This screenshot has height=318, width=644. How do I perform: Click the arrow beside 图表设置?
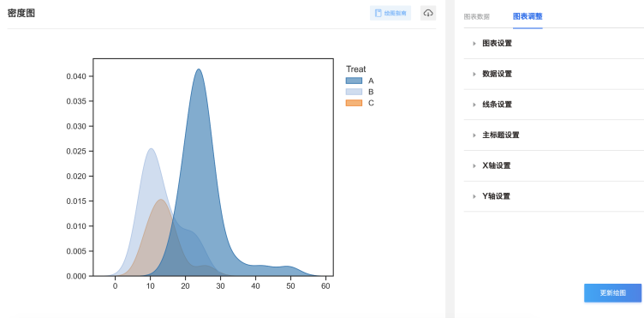(474, 44)
